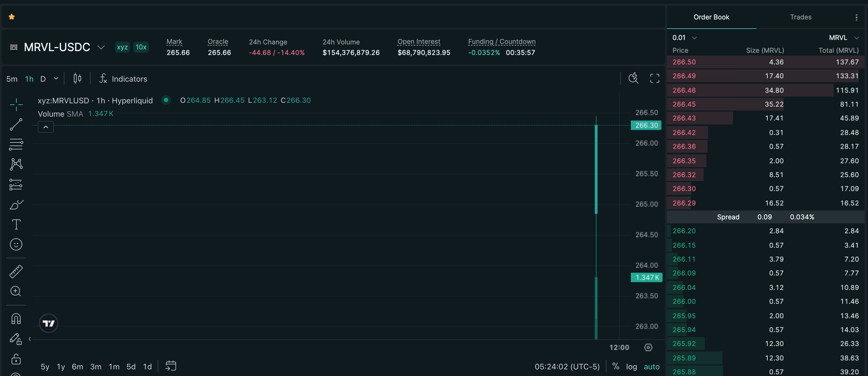
Task: Enter fullscreen chart mode
Action: [x=654, y=79]
